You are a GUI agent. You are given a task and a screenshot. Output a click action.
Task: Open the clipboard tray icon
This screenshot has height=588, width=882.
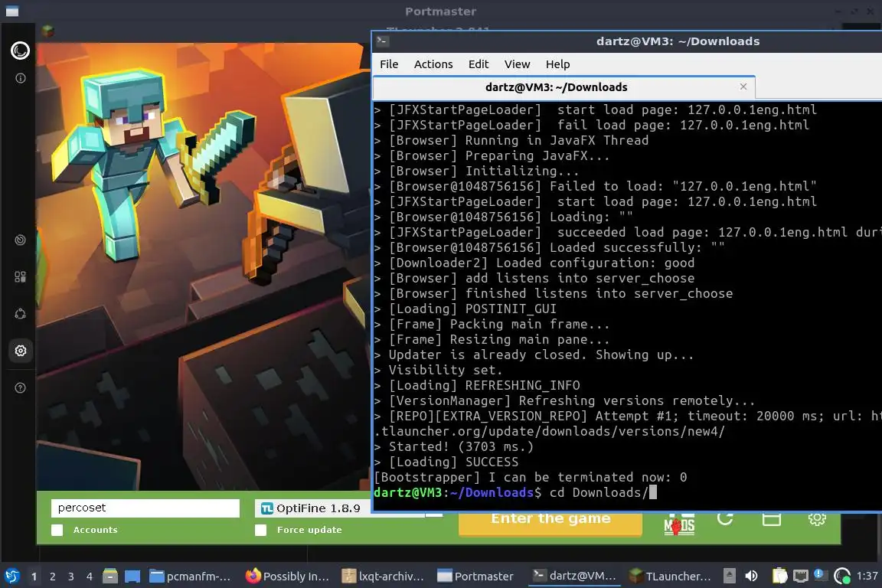click(779, 576)
